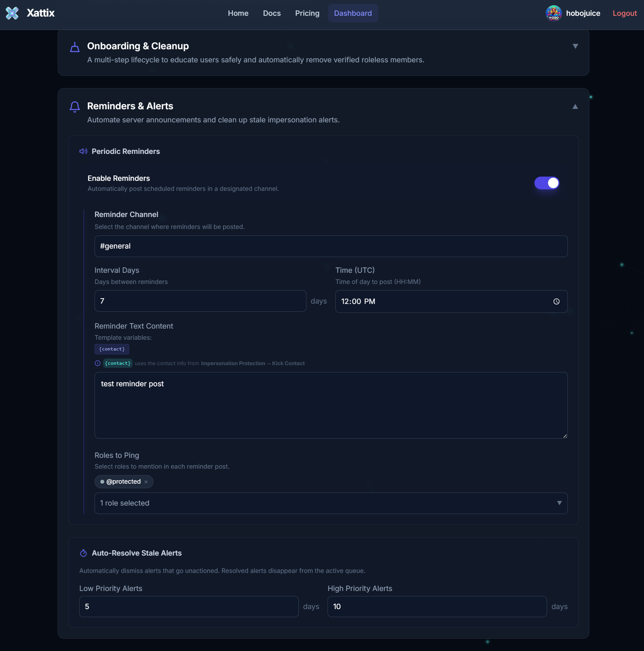The height and width of the screenshot is (651, 644).
Task: Select the Dashboard nav item
Action: (353, 13)
